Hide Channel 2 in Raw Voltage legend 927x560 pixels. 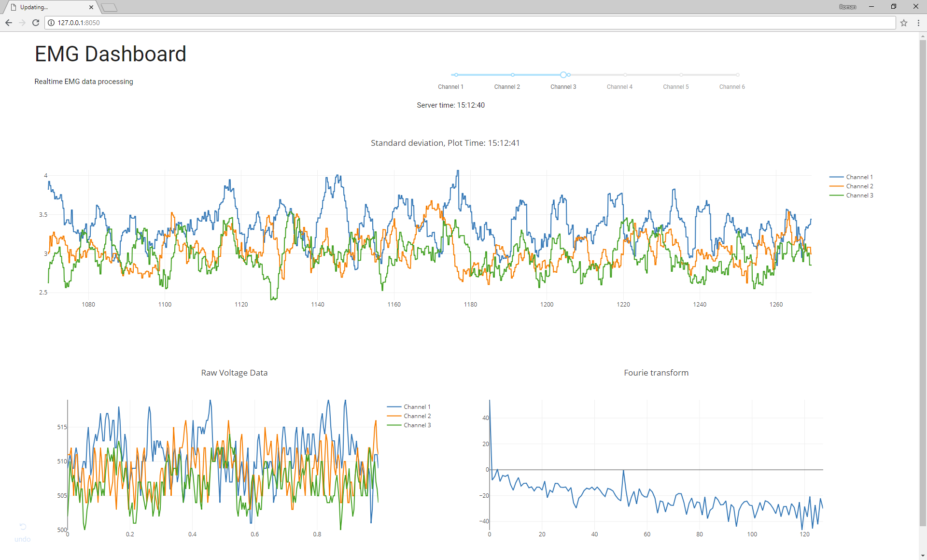tap(417, 416)
